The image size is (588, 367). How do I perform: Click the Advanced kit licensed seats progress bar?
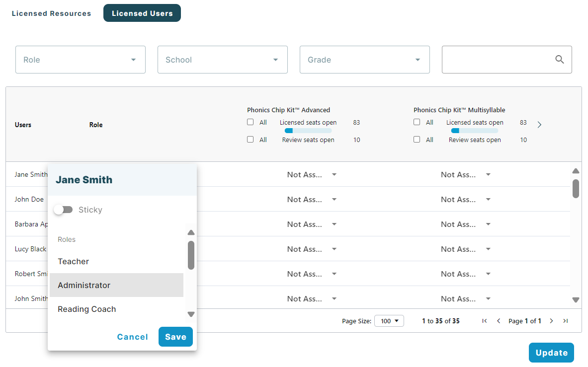point(308,131)
